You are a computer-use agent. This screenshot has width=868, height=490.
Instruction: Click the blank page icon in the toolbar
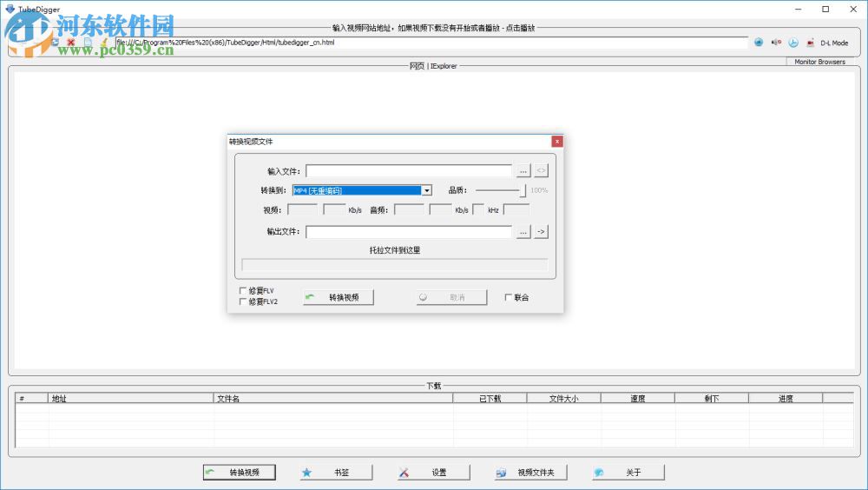(x=88, y=42)
